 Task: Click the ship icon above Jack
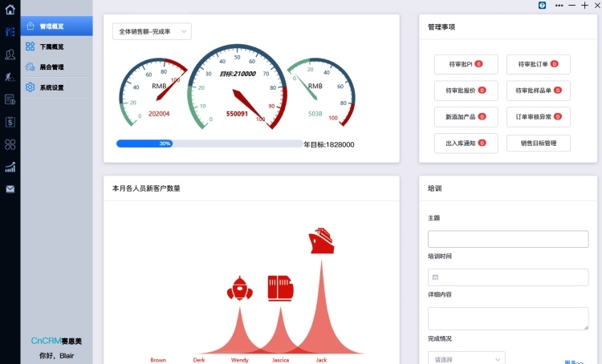point(321,241)
